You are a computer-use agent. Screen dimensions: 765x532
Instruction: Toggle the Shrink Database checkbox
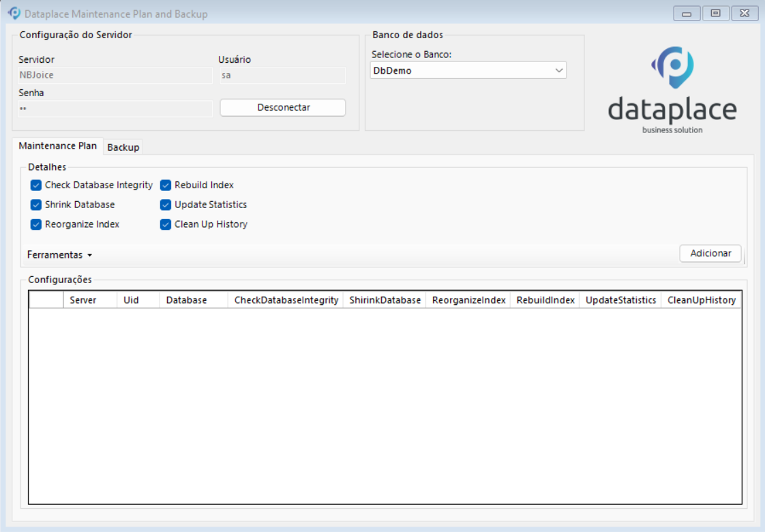point(35,205)
